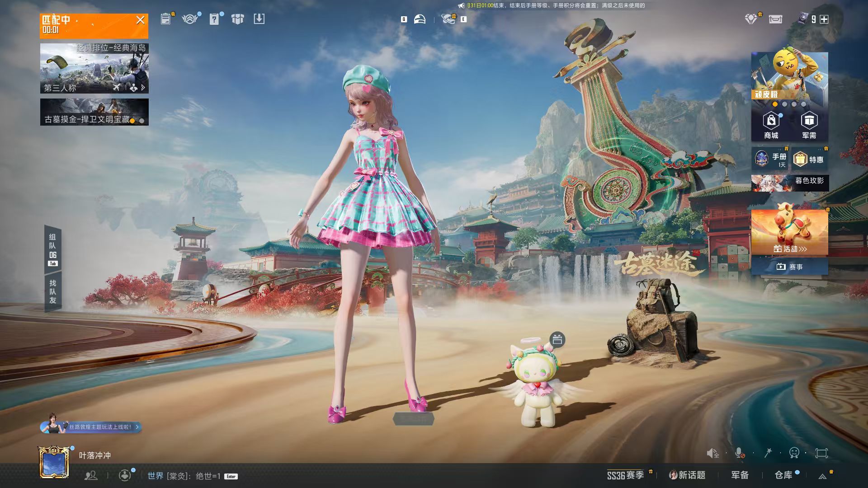Open the emote smiley face icon
The height and width of the screenshot is (488, 868).
tap(794, 453)
